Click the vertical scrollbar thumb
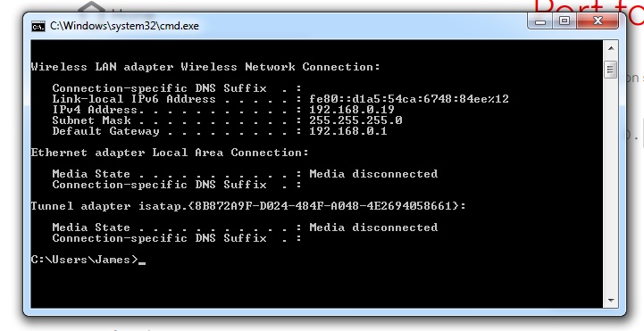Viewport: 644px width, 331px height. 611,70
